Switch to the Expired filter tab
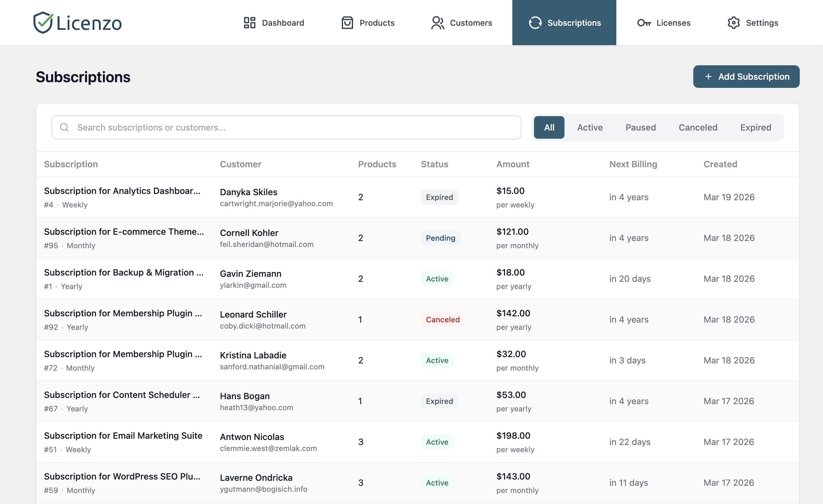Viewport: 823px width, 504px height. click(x=755, y=127)
